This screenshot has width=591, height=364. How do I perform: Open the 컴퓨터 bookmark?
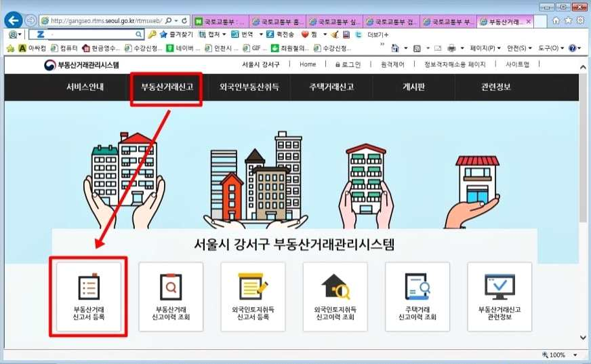pyautogui.click(x=64, y=48)
